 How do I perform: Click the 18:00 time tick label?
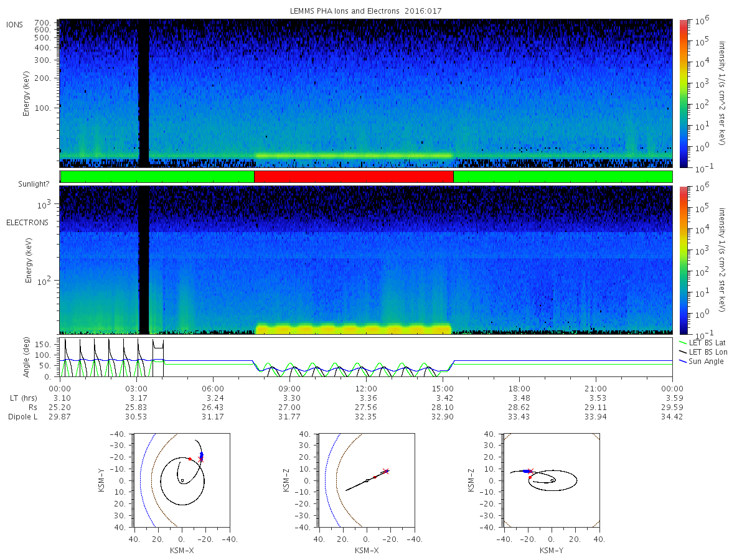tap(519, 389)
